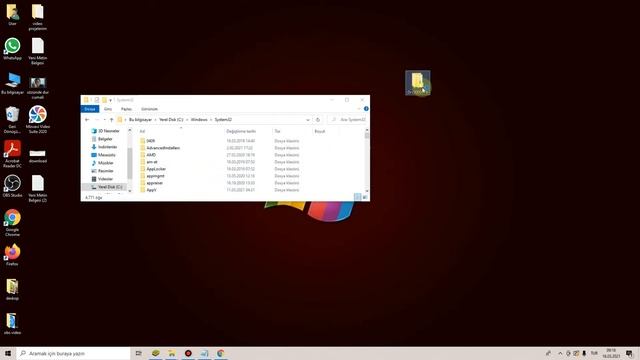Open Task View from the taskbar
This screenshot has height=360, width=640.
pyautogui.click(x=139, y=353)
